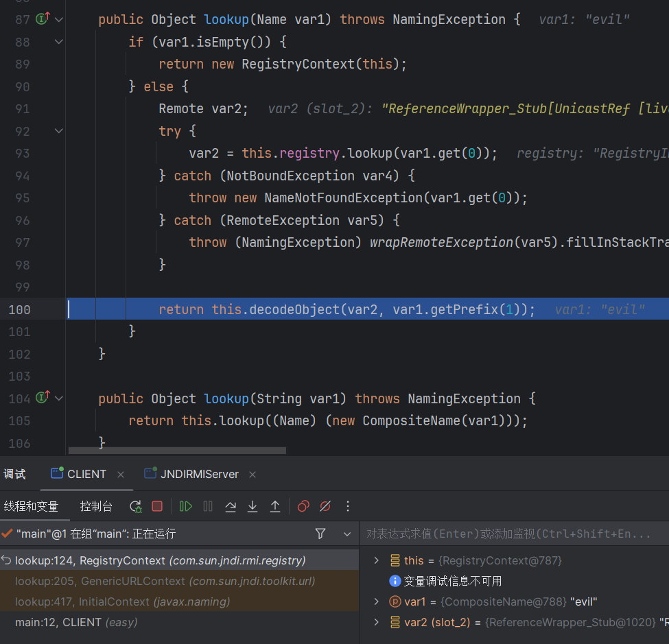The width and height of the screenshot is (669, 644).
Task: Click the horizontal editor scrollbar
Action: tap(177, 451)
